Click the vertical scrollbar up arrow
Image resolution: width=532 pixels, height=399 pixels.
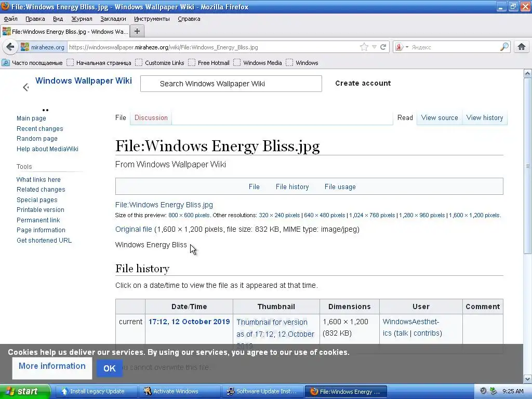(527, 73)
